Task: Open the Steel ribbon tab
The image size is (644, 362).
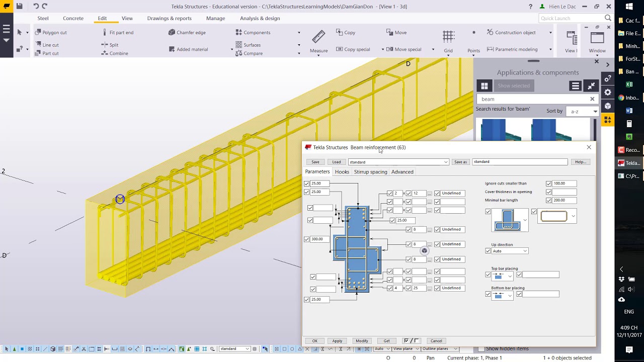Action: 43,18
